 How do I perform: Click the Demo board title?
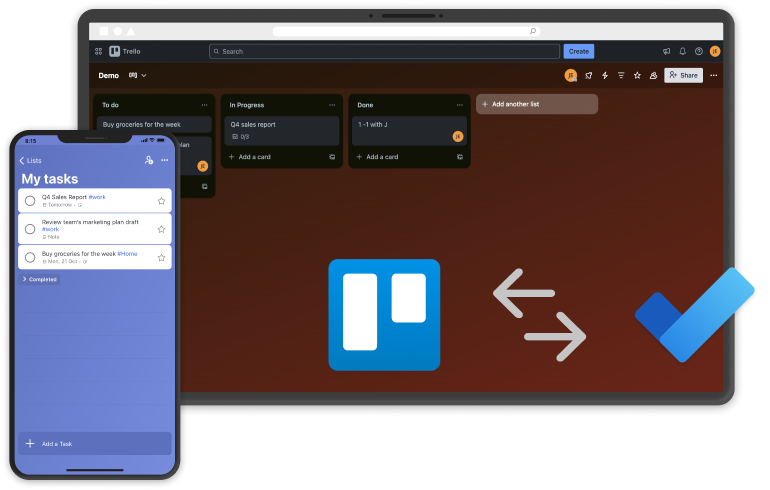(109, 76)
